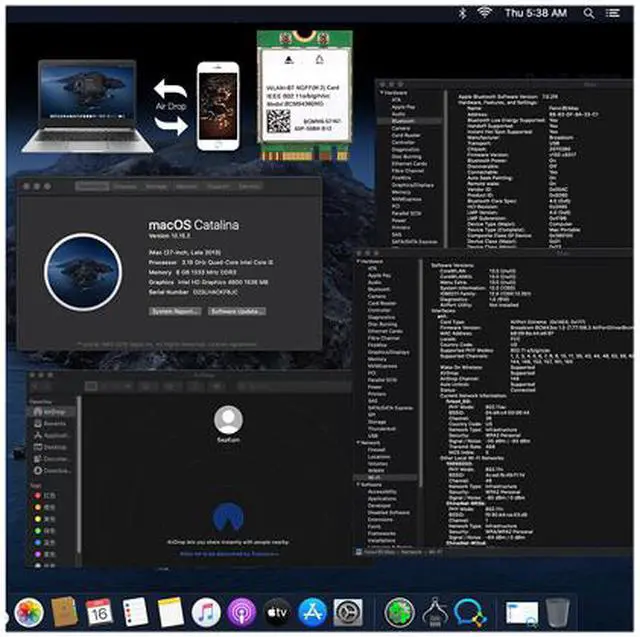Image resolution: width=640 pixels, height=637 pixels.
Task: Collapse Software section in Wi-Fi report window
Action: 358,484
